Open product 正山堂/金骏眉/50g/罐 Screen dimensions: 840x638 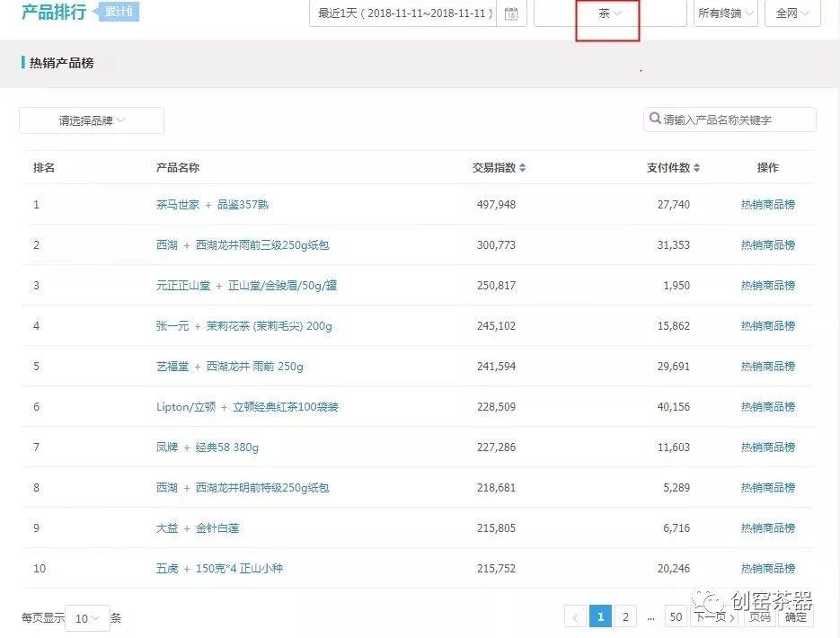pos(246,286)
